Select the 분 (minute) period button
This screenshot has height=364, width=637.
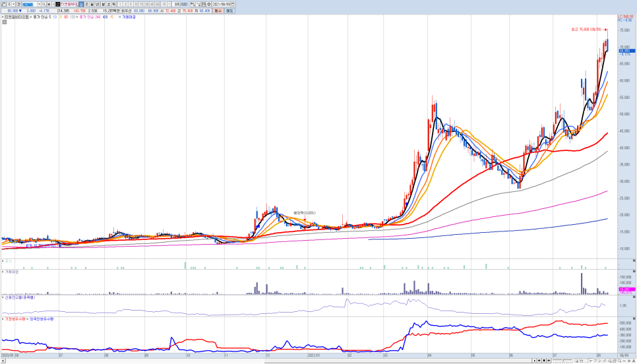pos(103,5)
